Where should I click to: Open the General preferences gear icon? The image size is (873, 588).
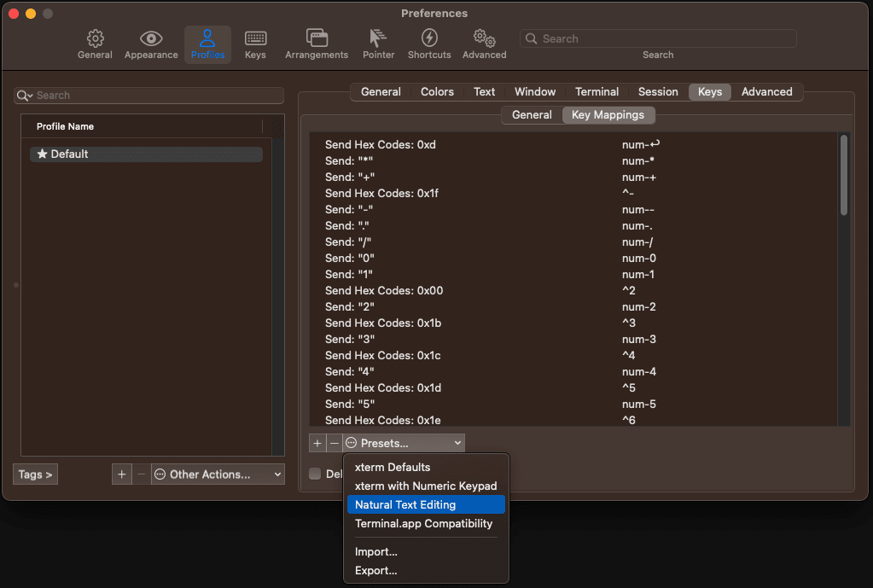coord(95,38)
